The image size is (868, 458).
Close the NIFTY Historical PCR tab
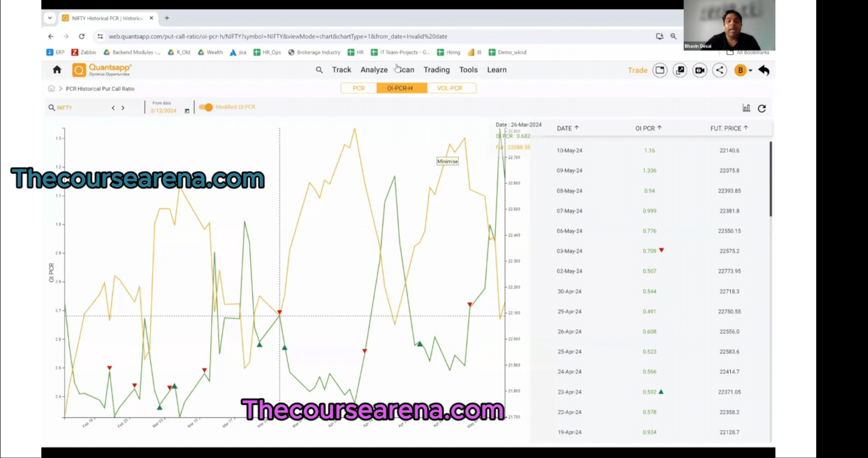tap(151, 18)
